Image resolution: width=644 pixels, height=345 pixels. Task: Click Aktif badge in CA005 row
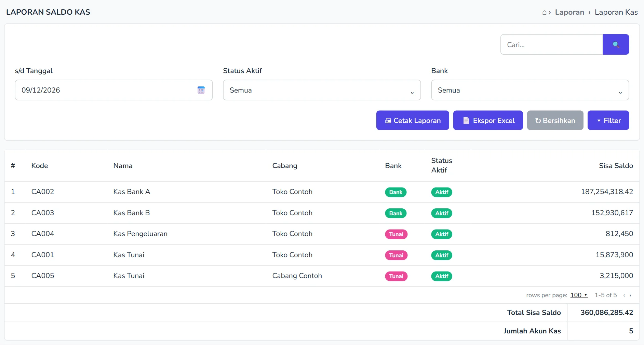pyautogui.click(x=442, y=276)
